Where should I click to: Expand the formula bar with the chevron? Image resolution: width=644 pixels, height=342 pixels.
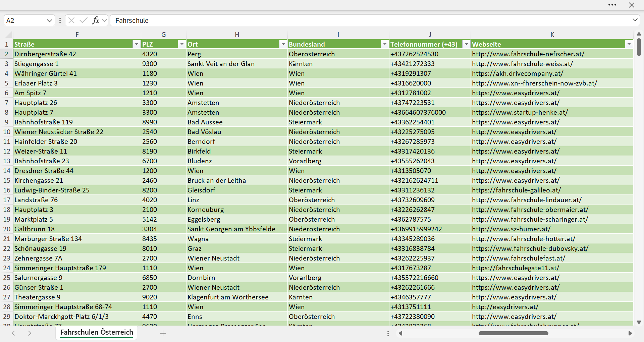click(x=635, y=20)
